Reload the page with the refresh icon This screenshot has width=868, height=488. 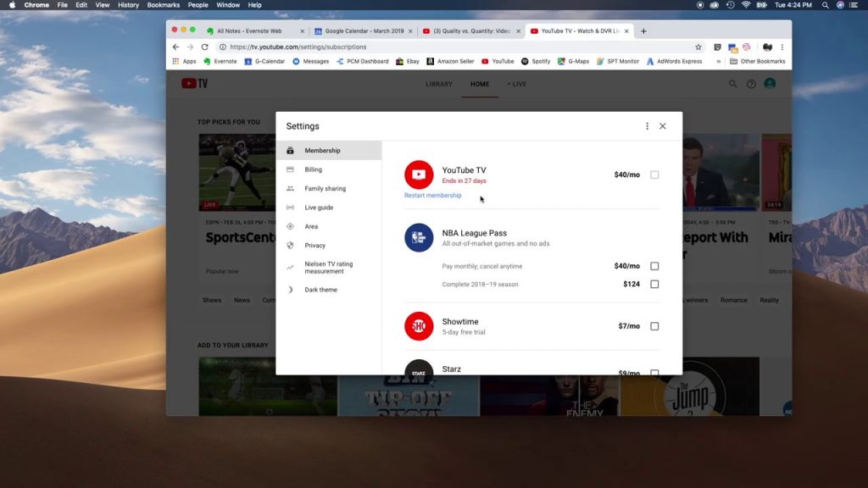(x=205, y=47)
